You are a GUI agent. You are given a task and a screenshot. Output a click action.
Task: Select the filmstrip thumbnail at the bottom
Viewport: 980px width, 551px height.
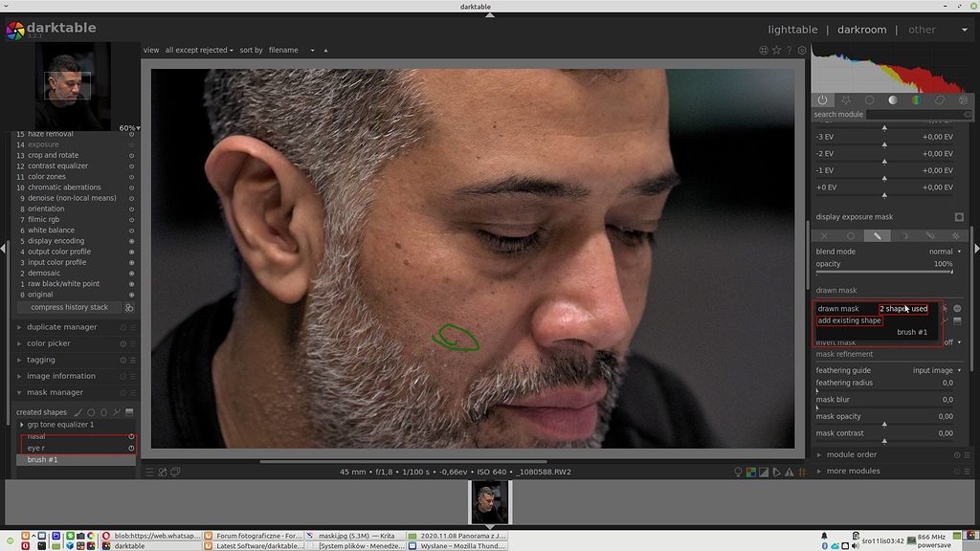point(489,501)
